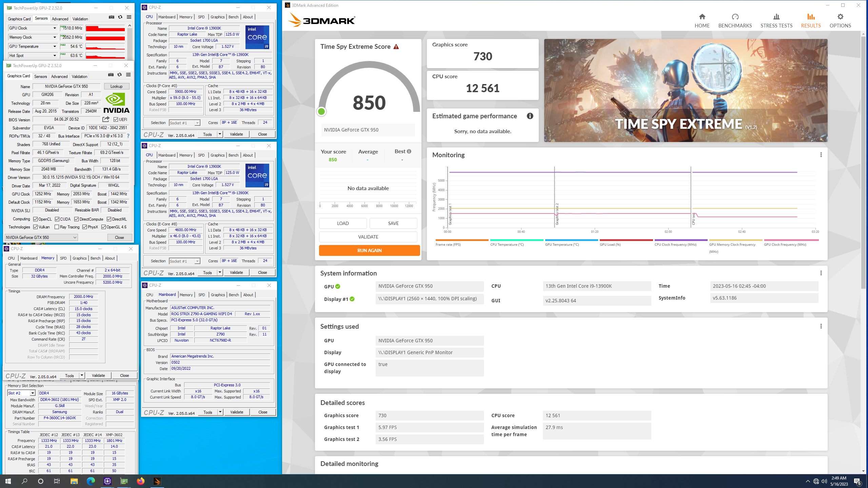Open File Explorer from the taskbar
Image resolution: width=868 pixels, height=488 pixels.
pos(74,481)
